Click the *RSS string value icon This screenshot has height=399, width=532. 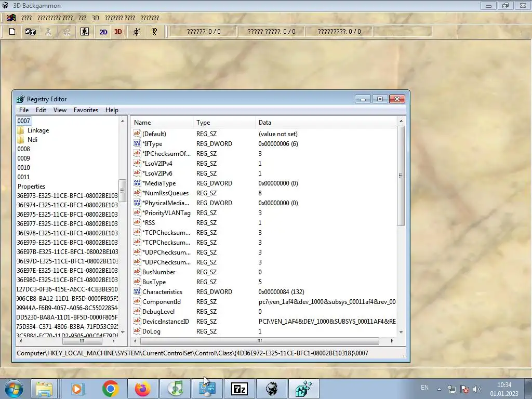(137, 222)
